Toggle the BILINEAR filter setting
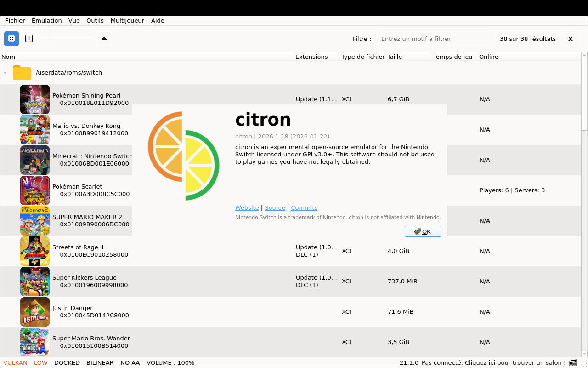Screen dimensions: 588x368 click(x=100, y=362)
